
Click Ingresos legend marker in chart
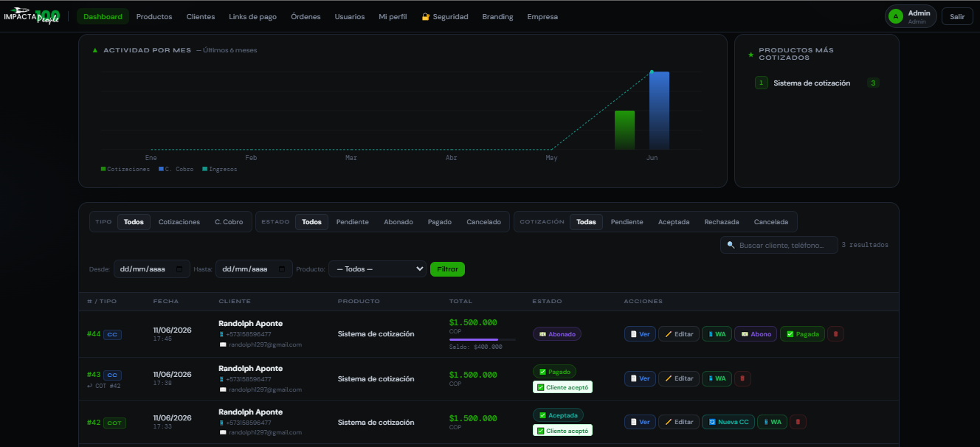click(204, 169)
